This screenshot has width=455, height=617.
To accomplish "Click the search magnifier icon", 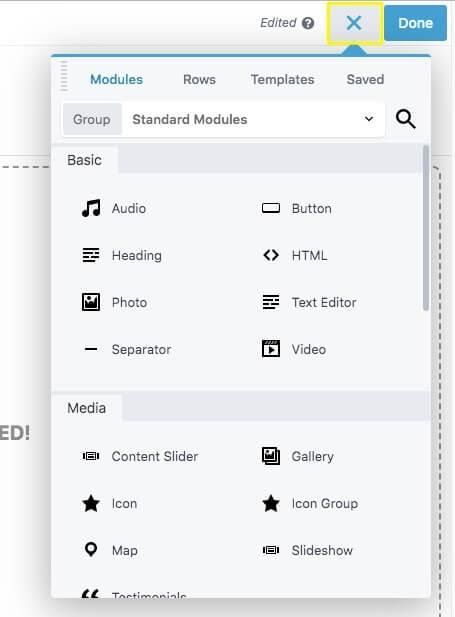I will 405,119.
